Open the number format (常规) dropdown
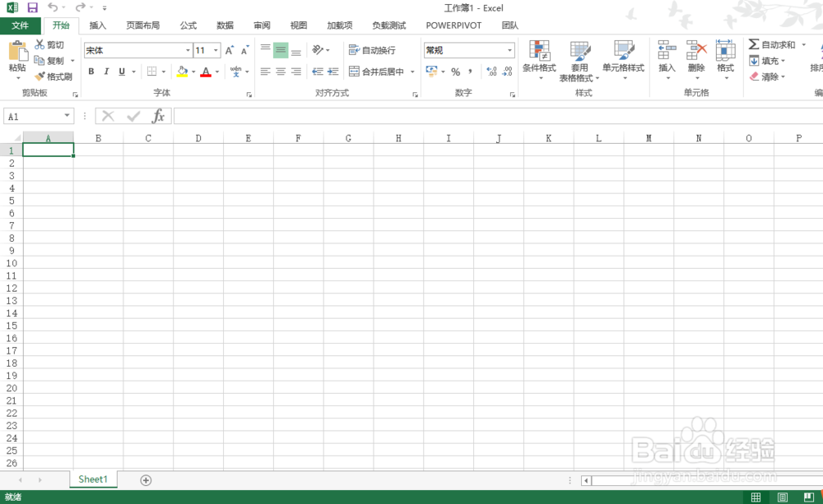 tap(509, 49)
